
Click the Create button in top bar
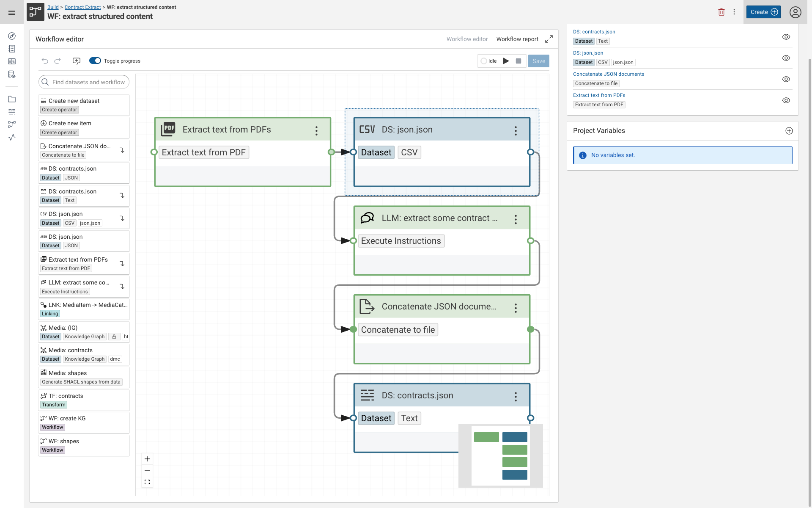763,12
